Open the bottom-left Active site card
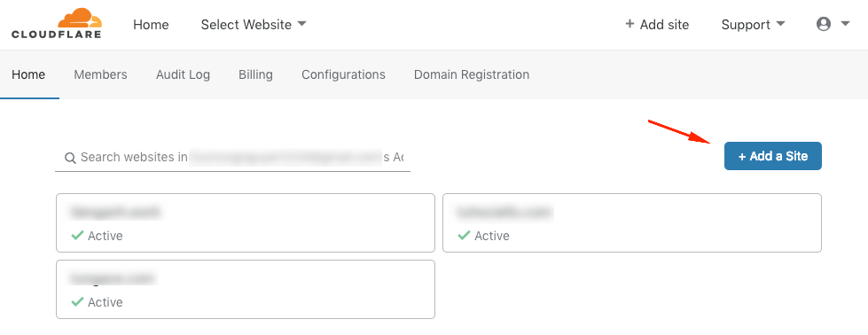The image size is (868, 335). [x=246, y=289]
